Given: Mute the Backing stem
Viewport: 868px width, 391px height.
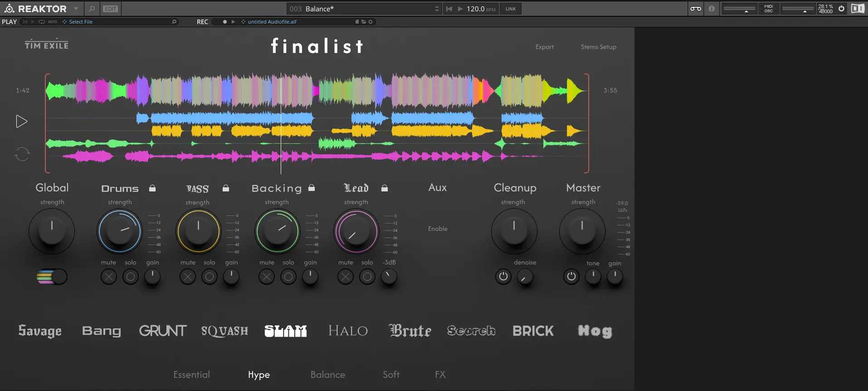Looking at the screenshot, I should tap(267, 277).
